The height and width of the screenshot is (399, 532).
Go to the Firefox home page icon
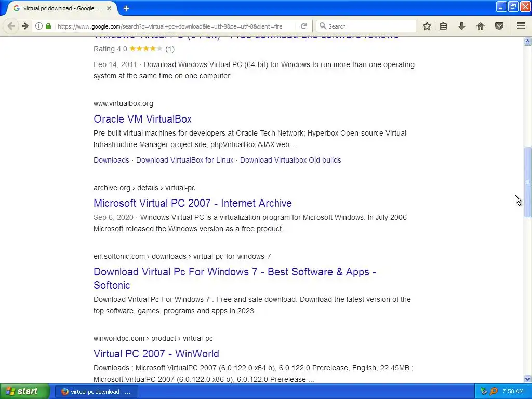pos(481,26)
